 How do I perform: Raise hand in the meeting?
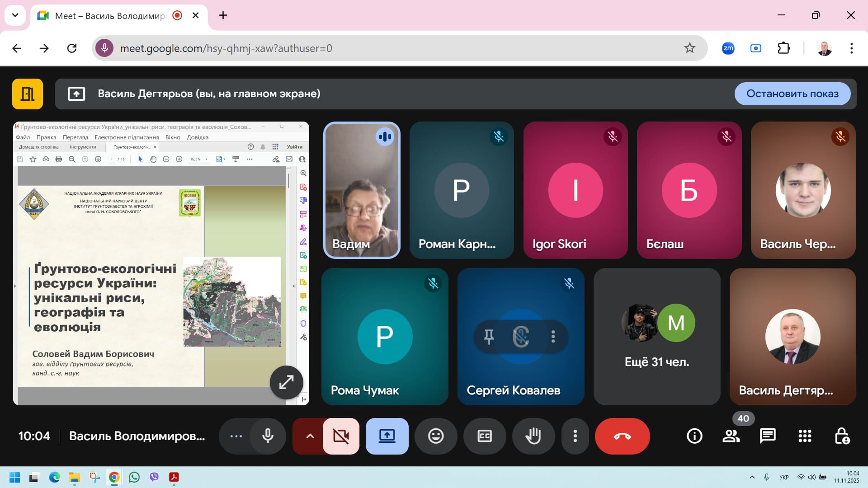[533, 436]
